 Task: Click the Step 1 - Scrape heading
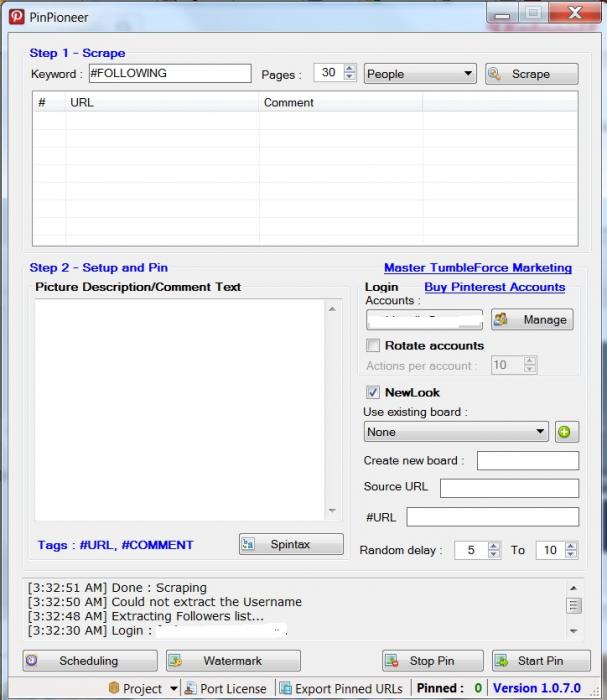(77, 53)
